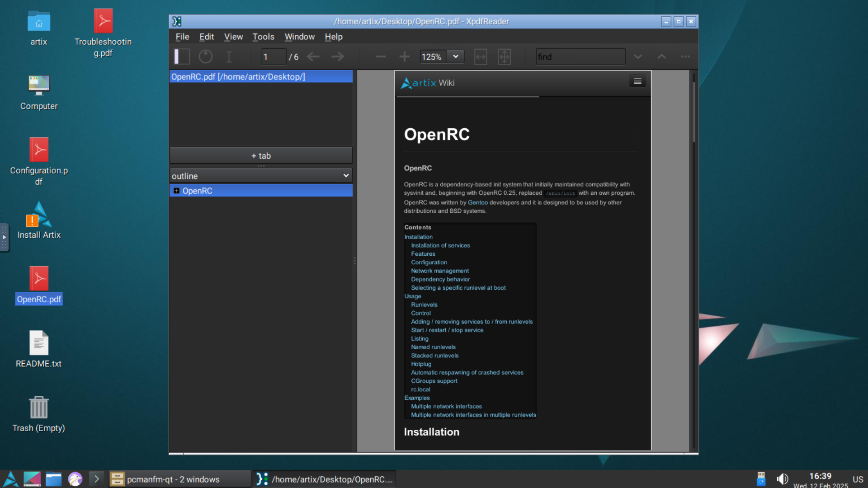Switch to OpenRC Xpdf taskbar button
Screen dimensions: 868x488
pos(324,479)
